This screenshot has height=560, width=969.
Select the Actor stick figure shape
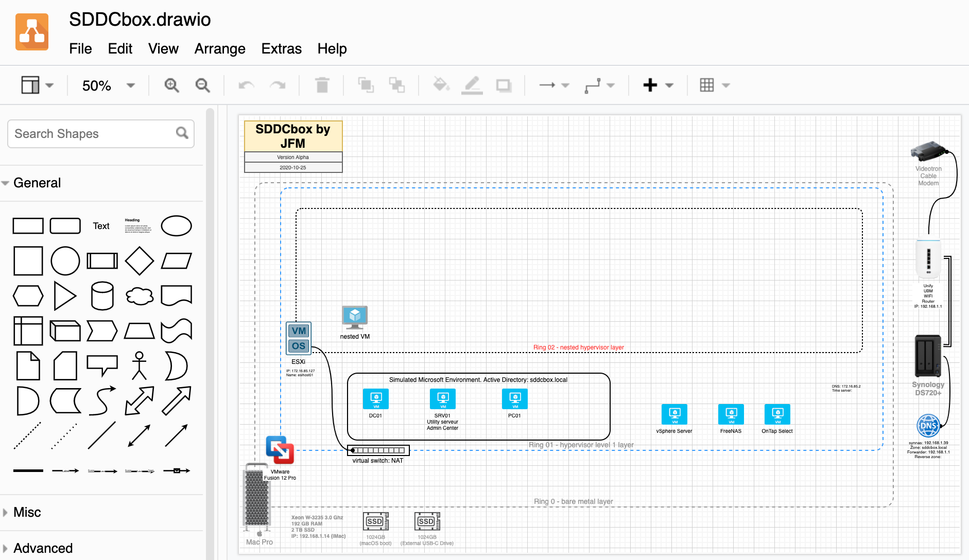point(139,366)
